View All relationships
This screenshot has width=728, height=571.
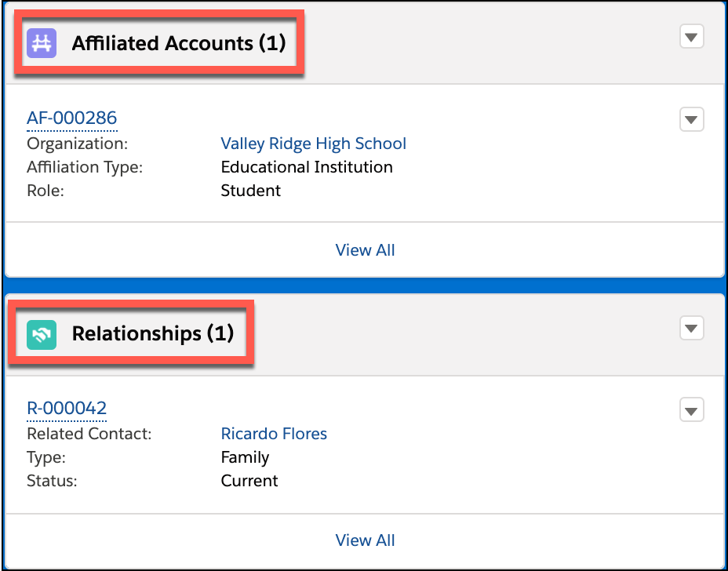click(365, 540)
